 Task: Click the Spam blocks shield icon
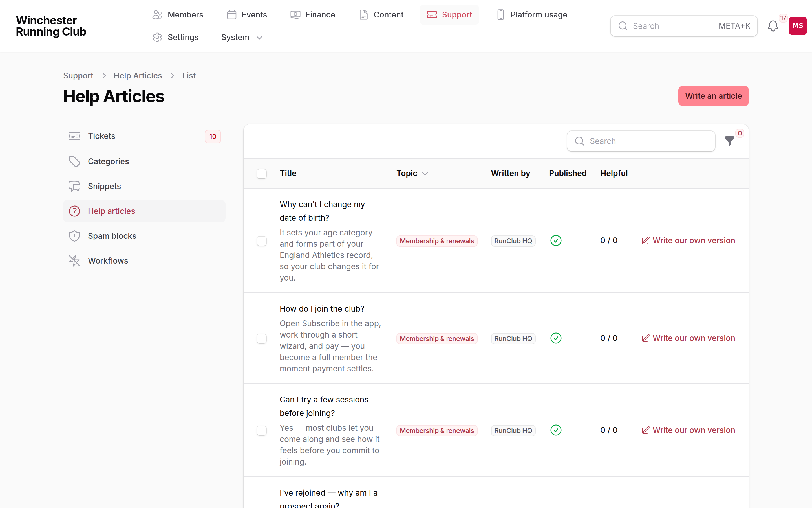point(74,236)
